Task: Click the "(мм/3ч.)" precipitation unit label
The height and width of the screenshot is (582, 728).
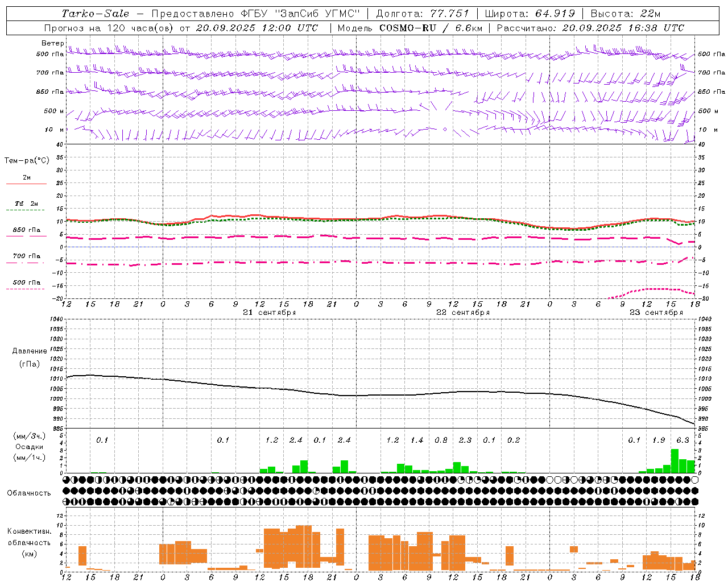Action: tap(30, 436)
